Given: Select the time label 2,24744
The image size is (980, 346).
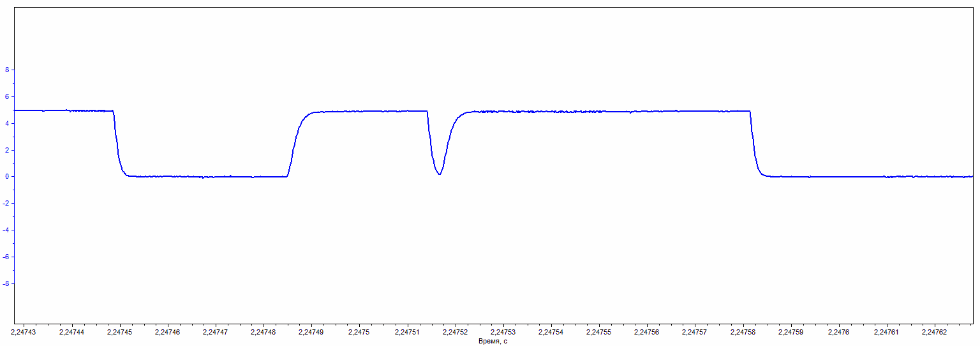Looking at the screenshot, I should 71,333.
